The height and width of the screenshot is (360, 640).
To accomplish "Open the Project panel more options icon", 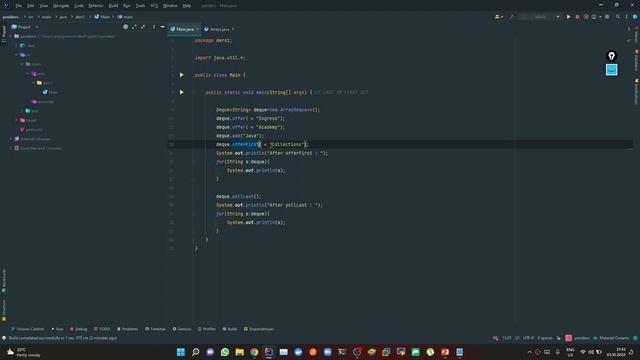I will pyautogui.click(x=154, y=27).
